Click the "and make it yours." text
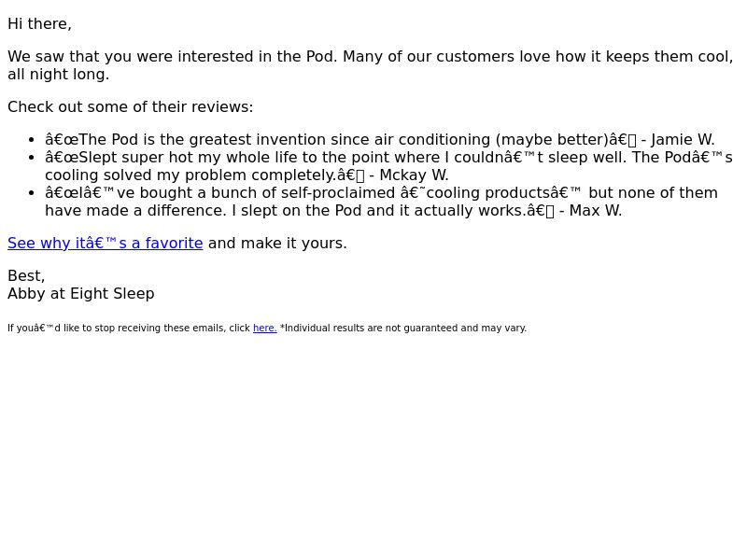Viewport: 747px width, 560px height. point(277,243)
